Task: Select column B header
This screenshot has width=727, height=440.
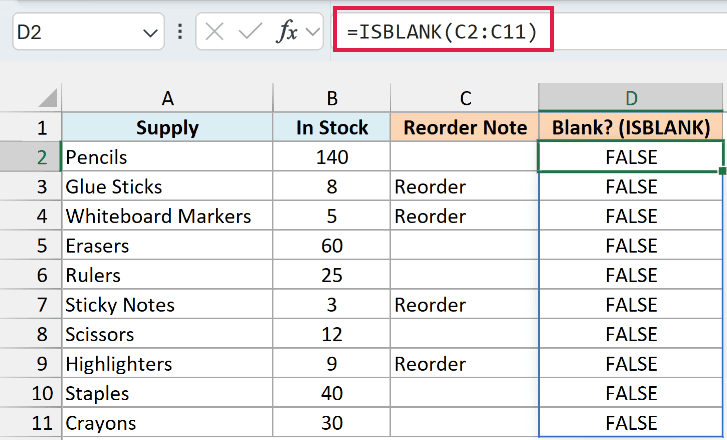Action: (x=332, y=98)
